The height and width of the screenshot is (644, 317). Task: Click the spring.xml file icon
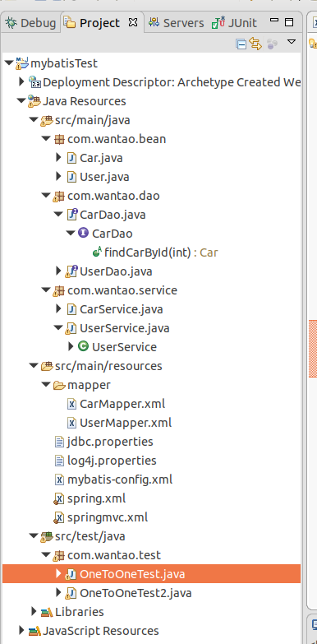[59, 498]
